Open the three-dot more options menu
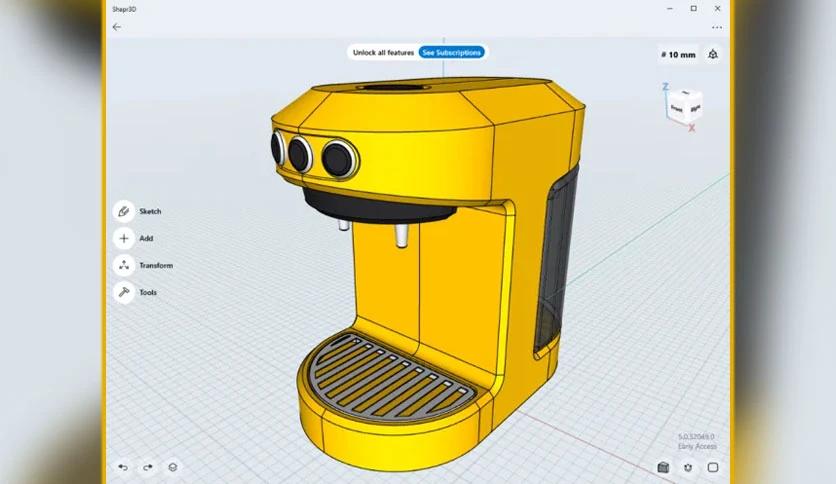 point(717,27)
